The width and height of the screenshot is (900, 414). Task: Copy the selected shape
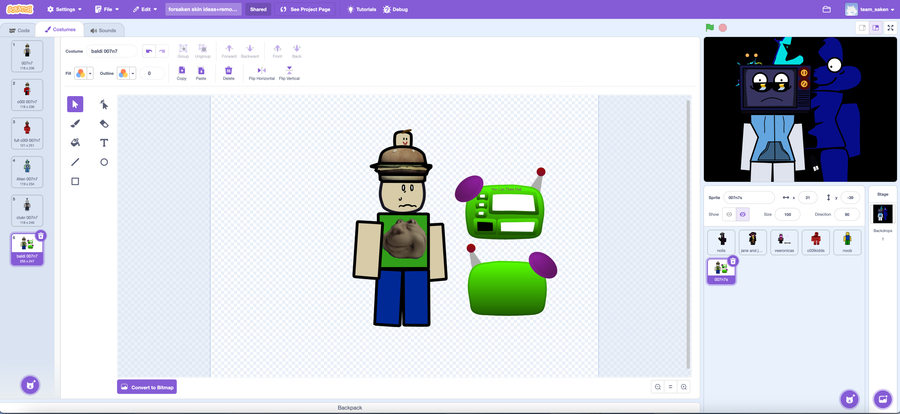point(182,73)
